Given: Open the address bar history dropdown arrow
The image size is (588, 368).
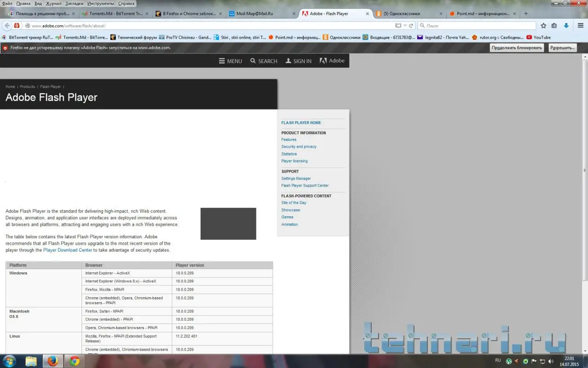Looking at the screenshot, I should tap(405, 26).
